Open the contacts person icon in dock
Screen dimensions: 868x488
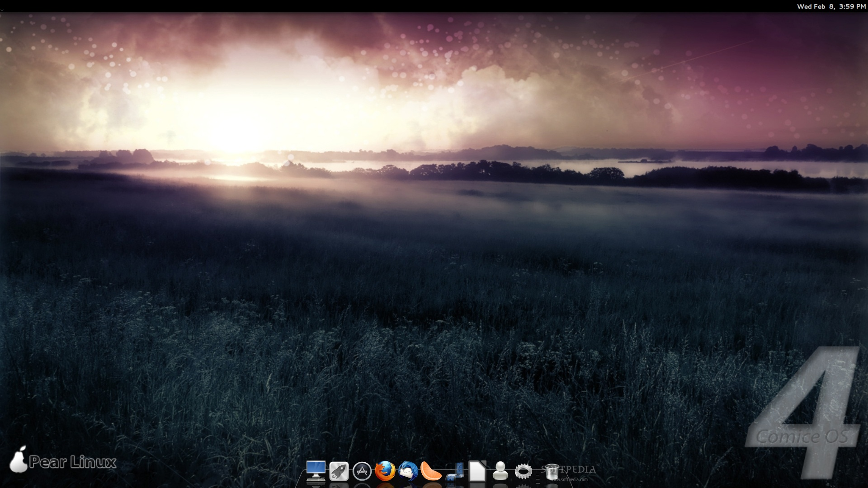point(500,471)
